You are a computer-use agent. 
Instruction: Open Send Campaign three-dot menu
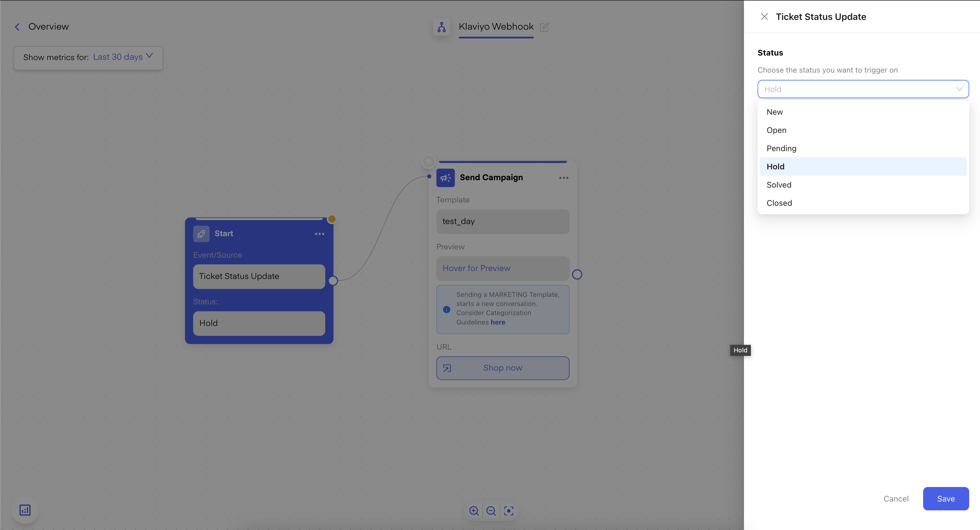pyautogui.click(x=563, y=178)
